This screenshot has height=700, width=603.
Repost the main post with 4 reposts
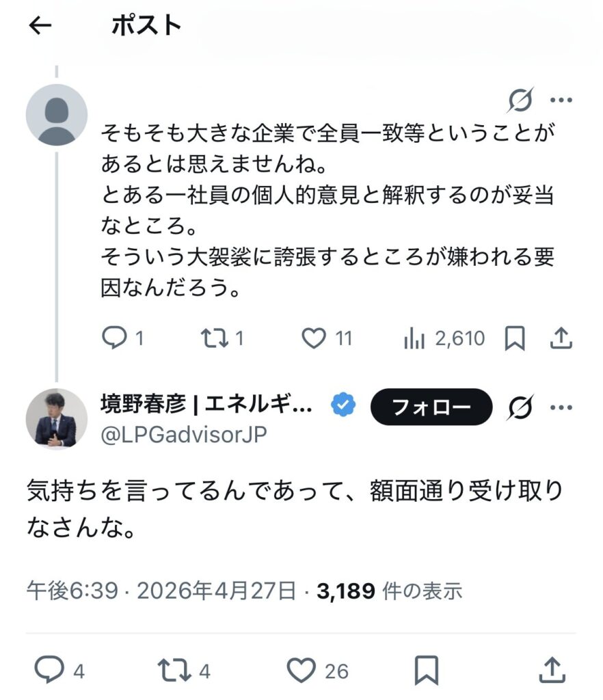click(x=173, y=671)
